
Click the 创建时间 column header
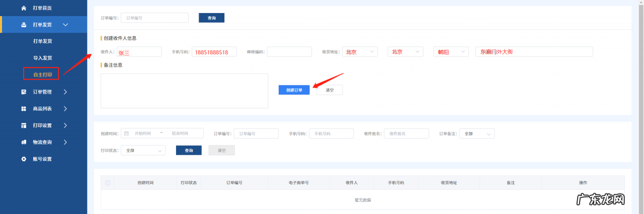pyautogui.click(x=145, y=183)
